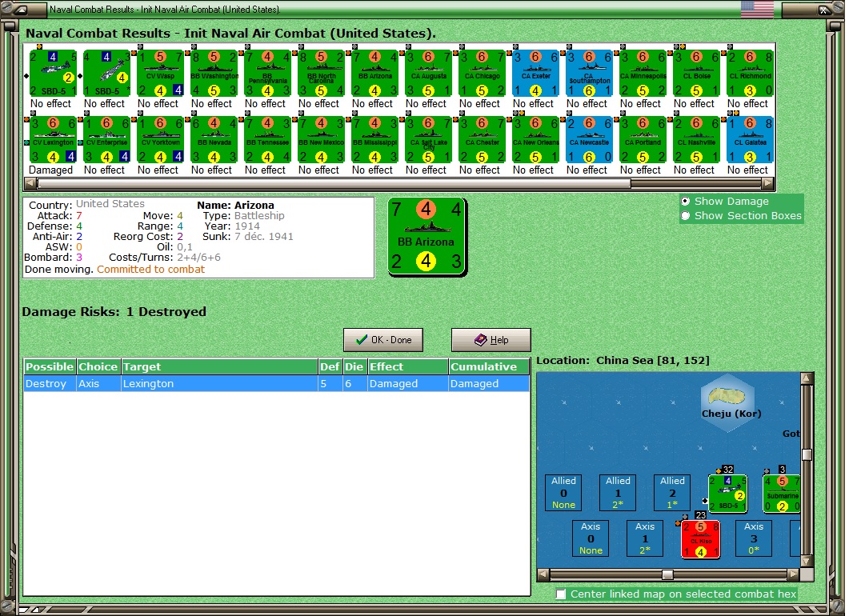Image resolution: width=865 pixels, height=616 pixels.
Task: Open the Help button
Action: (x=491, y=340)
